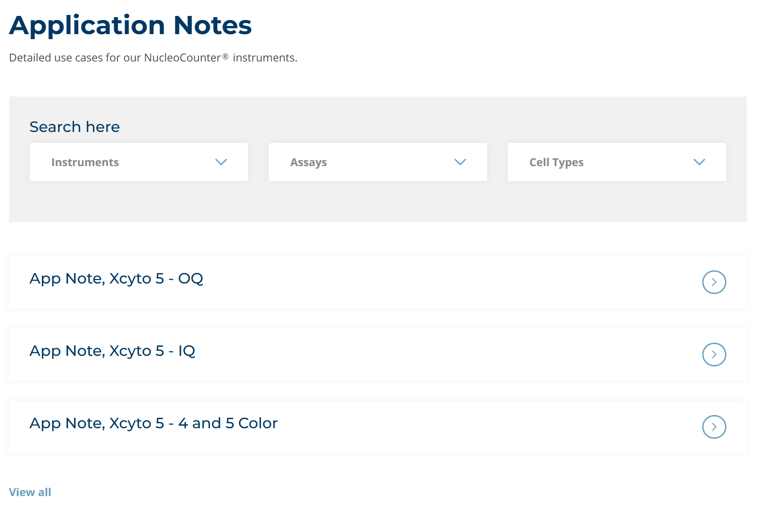Click the registered trademark symbol after NucleoCounter
The height and width of the screenshot is (532, 771).
[x=225, y=57]
